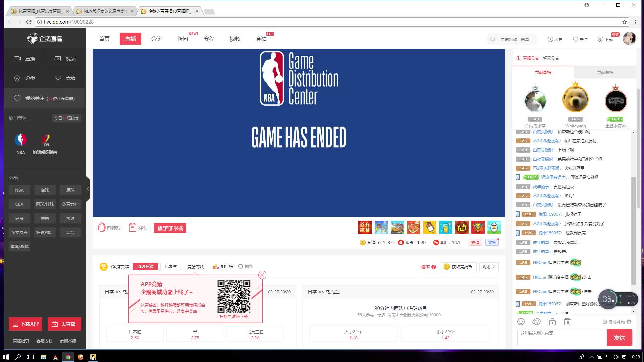Open the 分类 nav item
Image resolution: width=644 pixels, height=362 pixels.
[157, 39]
